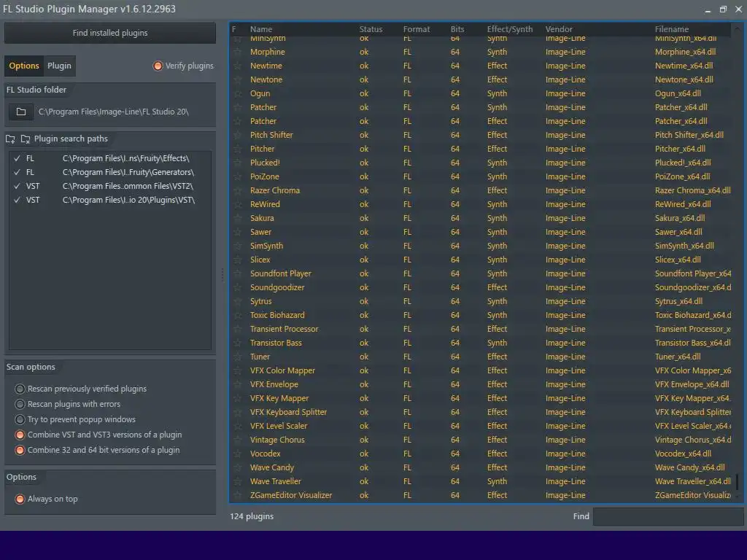Favorite the Vocodex plugin star
747x560 pixels.
pyautogui.click(x=237, y=454)
